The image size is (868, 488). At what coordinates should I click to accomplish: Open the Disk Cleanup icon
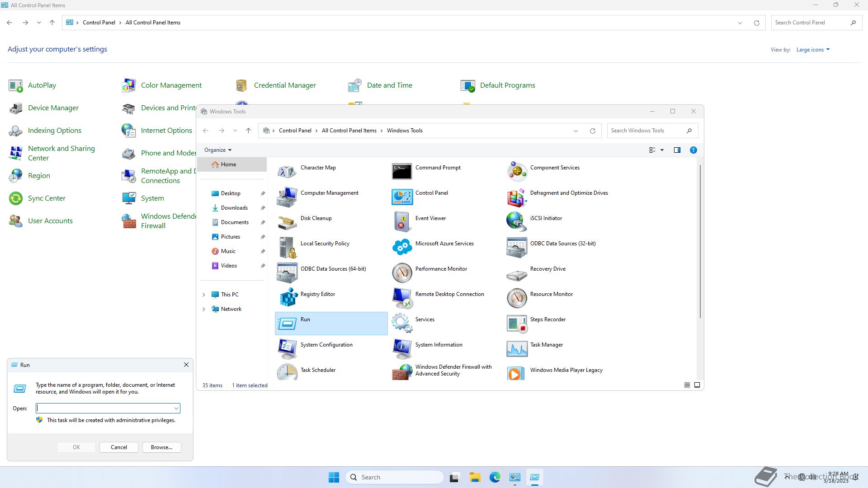point(288,222)
